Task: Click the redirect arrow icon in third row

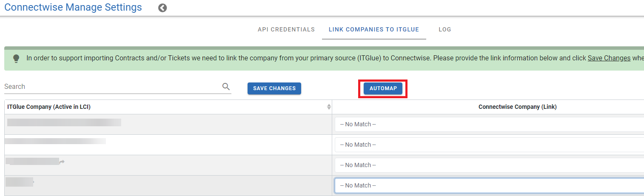Action: pos(62,162)
